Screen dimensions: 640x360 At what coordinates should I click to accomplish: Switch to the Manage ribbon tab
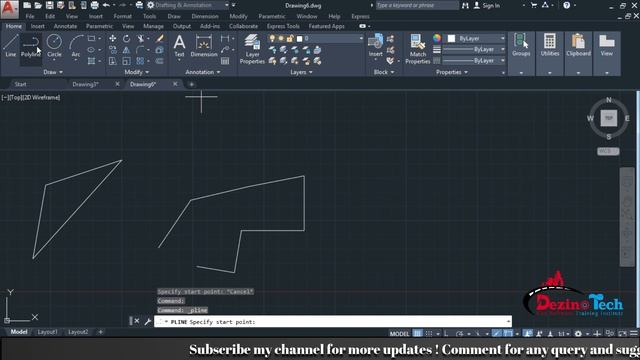[x=153, y=26]
